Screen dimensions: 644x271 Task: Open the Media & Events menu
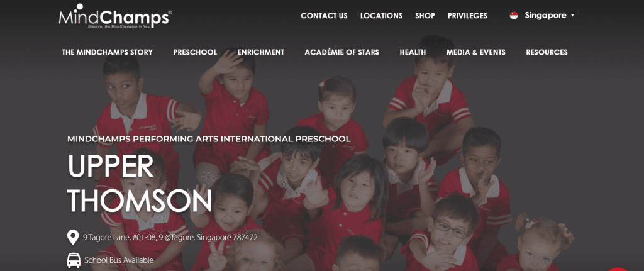point(476,52)
